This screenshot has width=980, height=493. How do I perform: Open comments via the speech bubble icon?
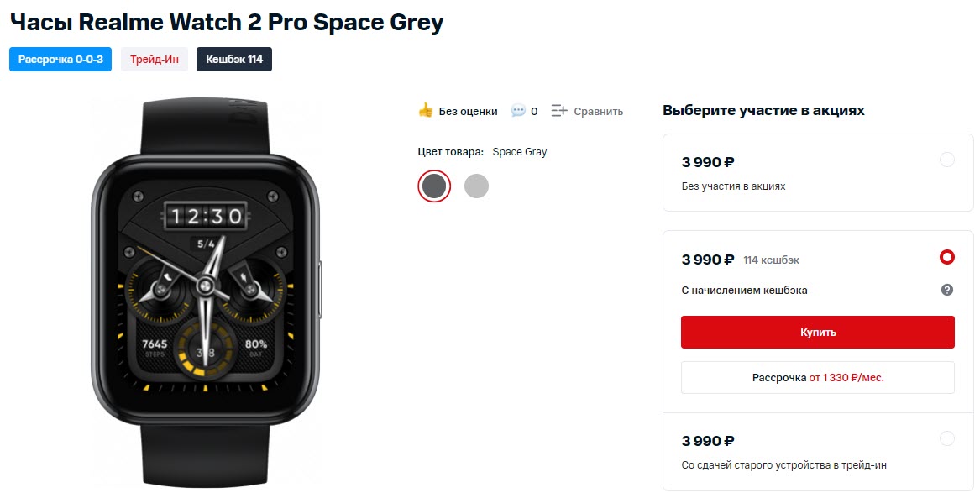coord(520,110)
